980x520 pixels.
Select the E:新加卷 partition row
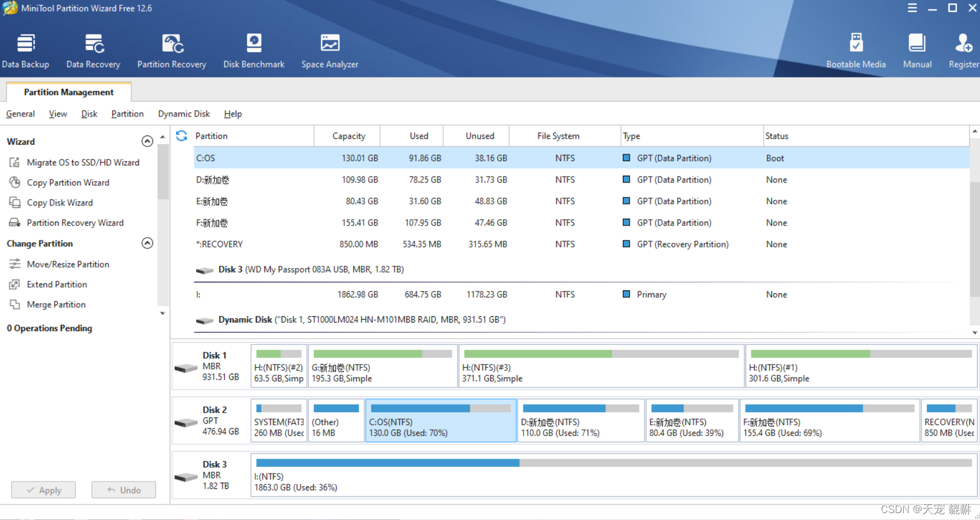click(x=581, y=201)
